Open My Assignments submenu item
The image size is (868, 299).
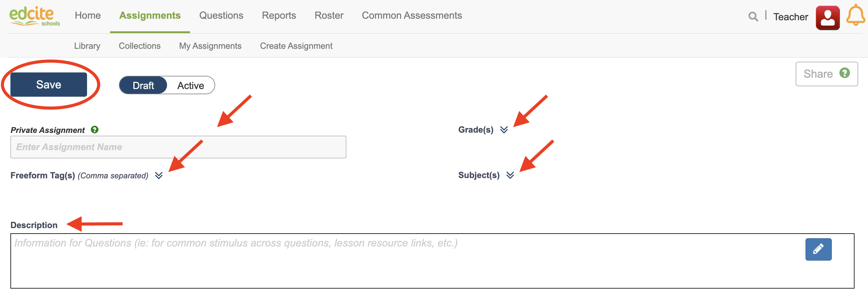[210, 46]
